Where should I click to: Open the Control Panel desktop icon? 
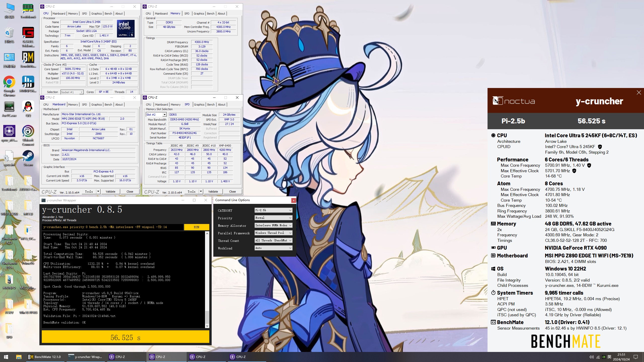click(x=9, y=60)
